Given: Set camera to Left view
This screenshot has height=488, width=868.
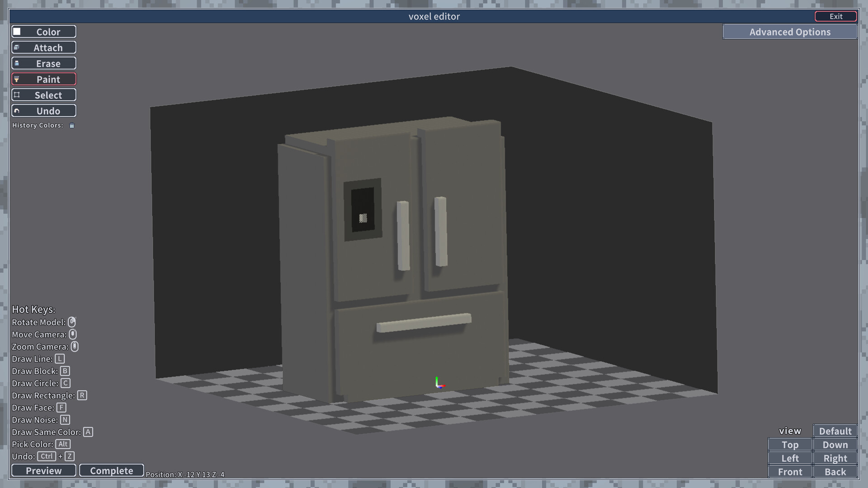Looking at the screenshot, I should pos(790,458).
